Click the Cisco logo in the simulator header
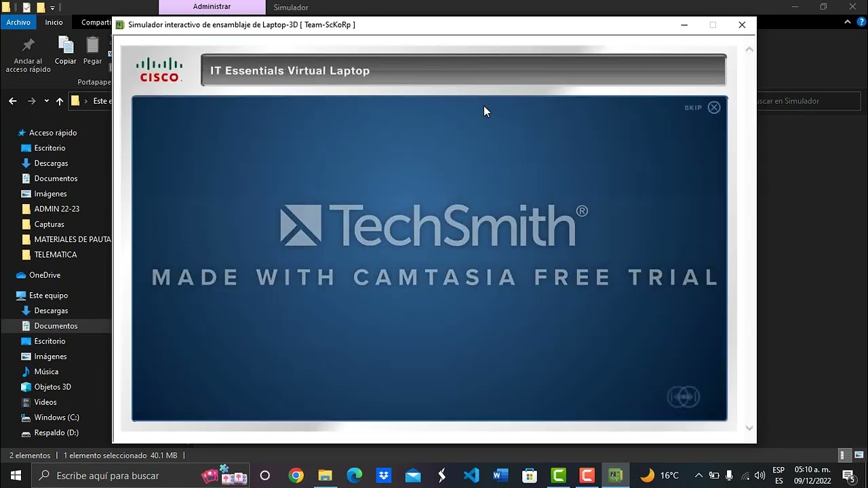Viewport: 868px width, 488px height. point(159,70)
